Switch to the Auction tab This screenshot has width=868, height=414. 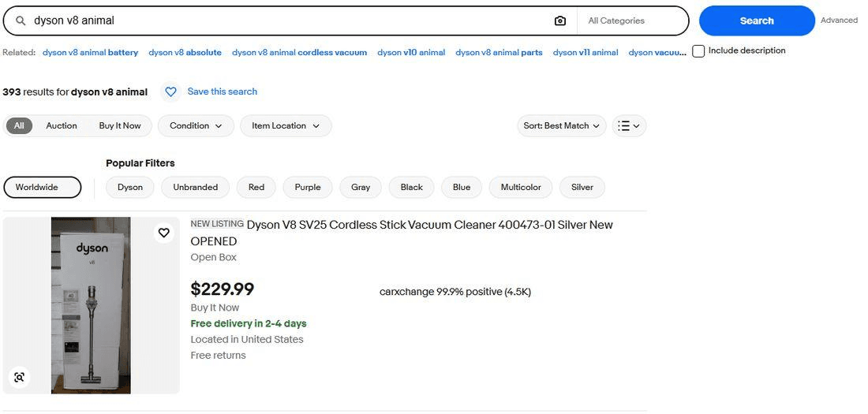click(62, 126)
